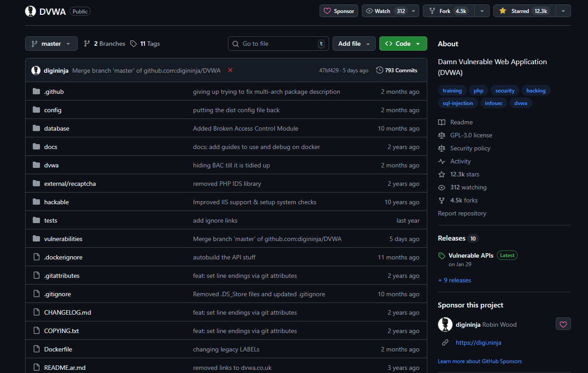The width and height of the screenshot is (588, 373).
Task: Click the Readme book icon in About
Action: pyautogui.click(x=442, y=122)
